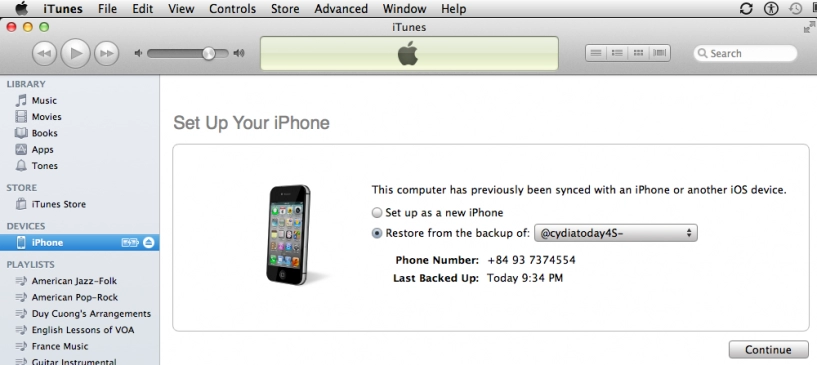The width and height of the screenshot is (817, 365).
Task: Click the American Pop-Rock playlist icon
Action: pos(21,297)
